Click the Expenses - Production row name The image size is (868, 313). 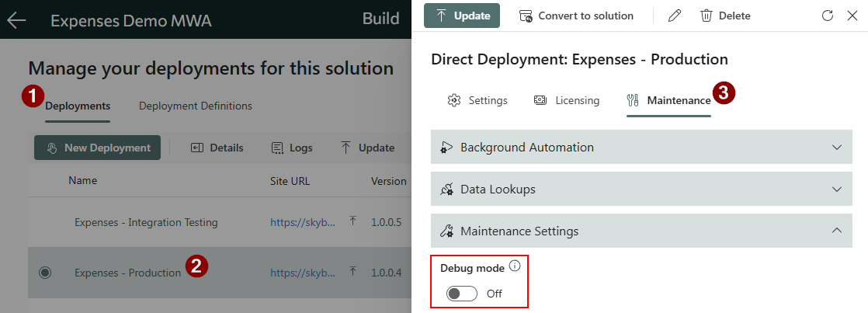pyautogui.click(x=128, y=273)
